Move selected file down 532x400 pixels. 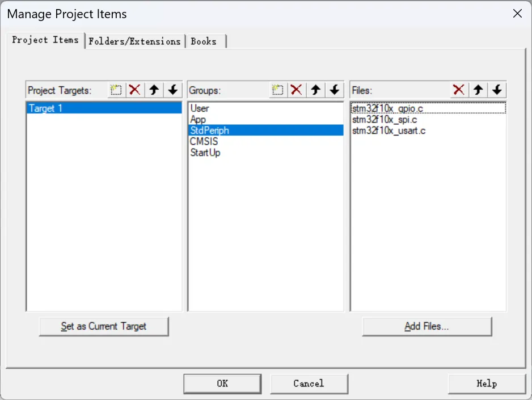497,90
